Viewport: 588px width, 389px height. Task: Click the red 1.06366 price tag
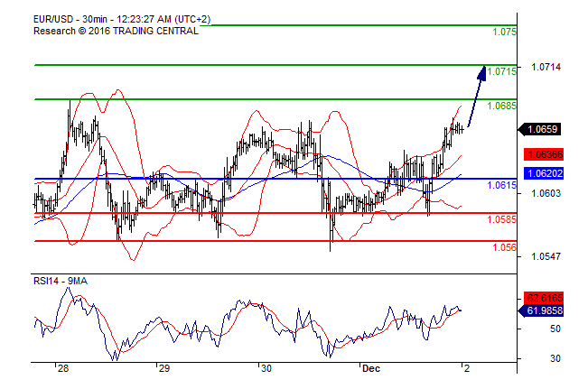coord(544,154)
